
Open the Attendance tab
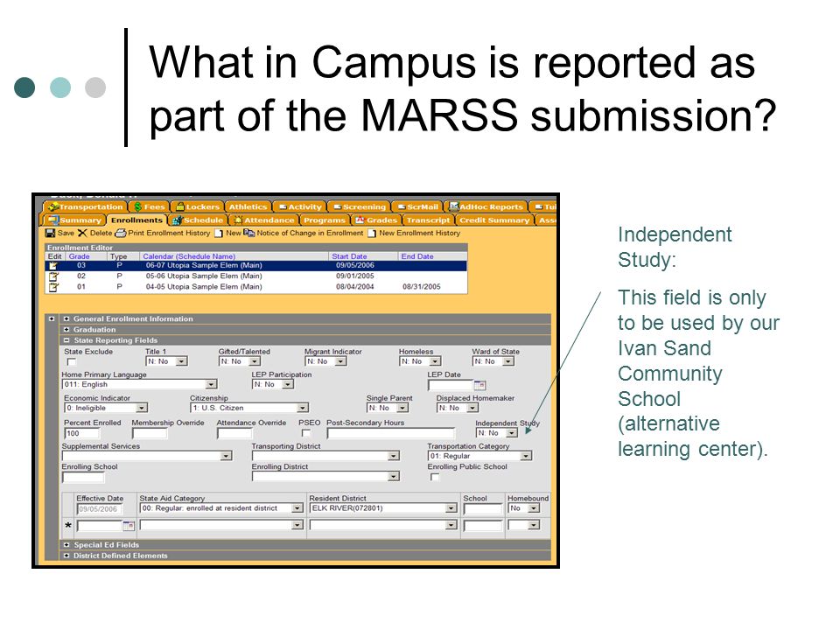point(264,220)
